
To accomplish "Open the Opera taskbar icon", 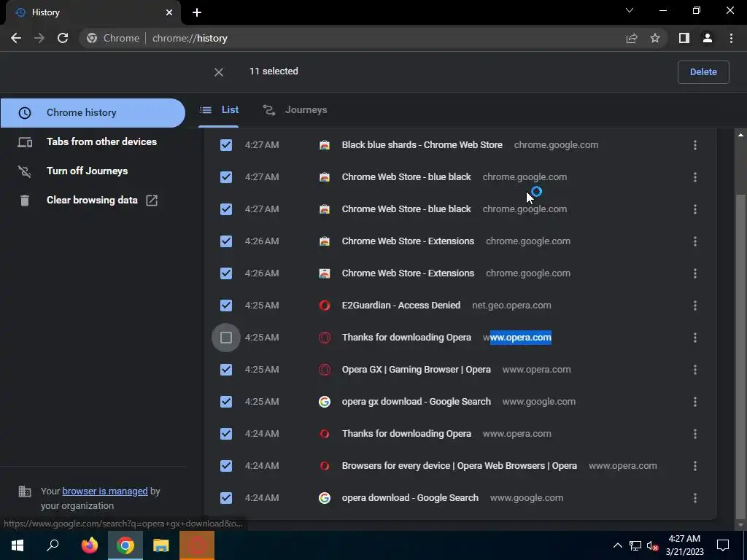I will (x=197, y=545).
